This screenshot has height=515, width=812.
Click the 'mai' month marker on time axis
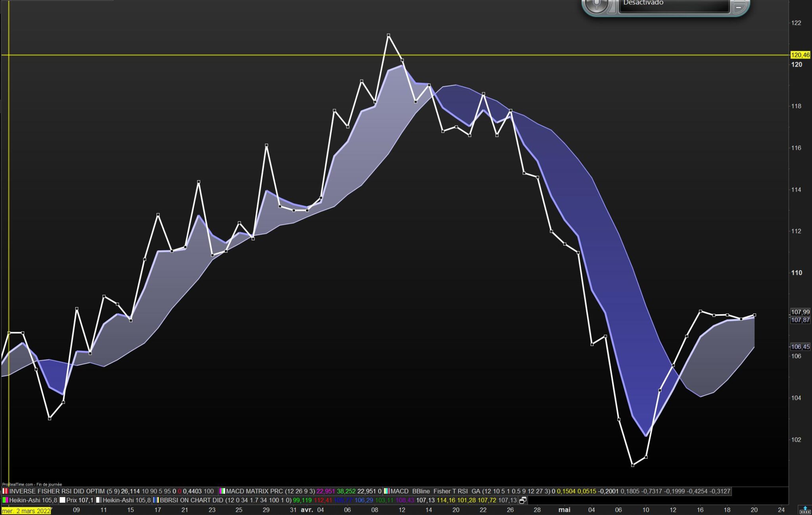click(564, 510)
